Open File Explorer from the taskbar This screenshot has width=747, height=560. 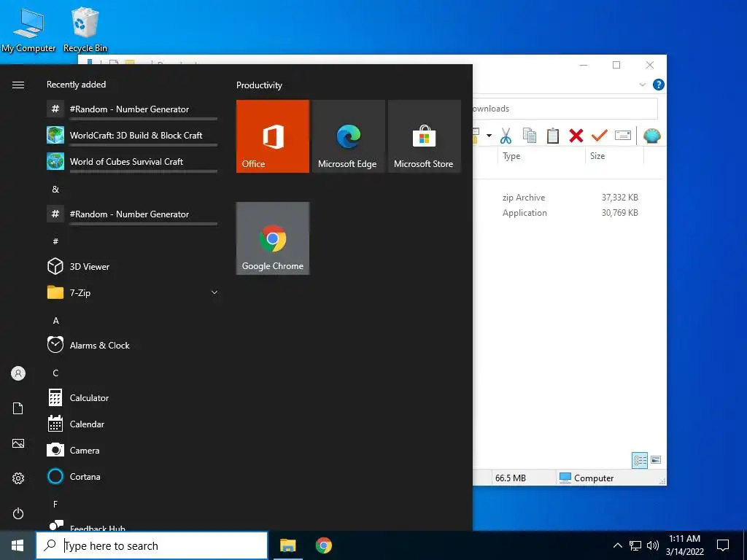[x=287, y=545]
